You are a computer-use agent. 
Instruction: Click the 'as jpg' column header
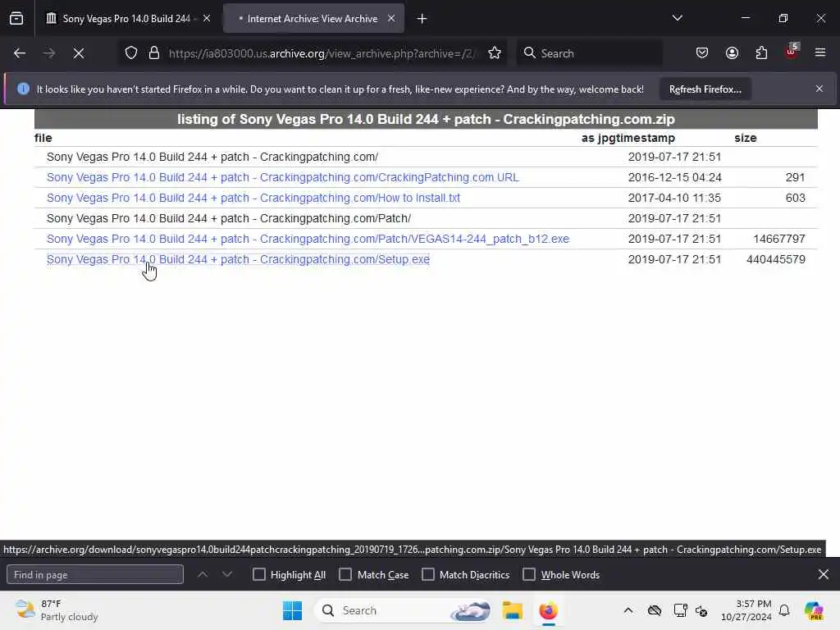(x=596, y=138)
